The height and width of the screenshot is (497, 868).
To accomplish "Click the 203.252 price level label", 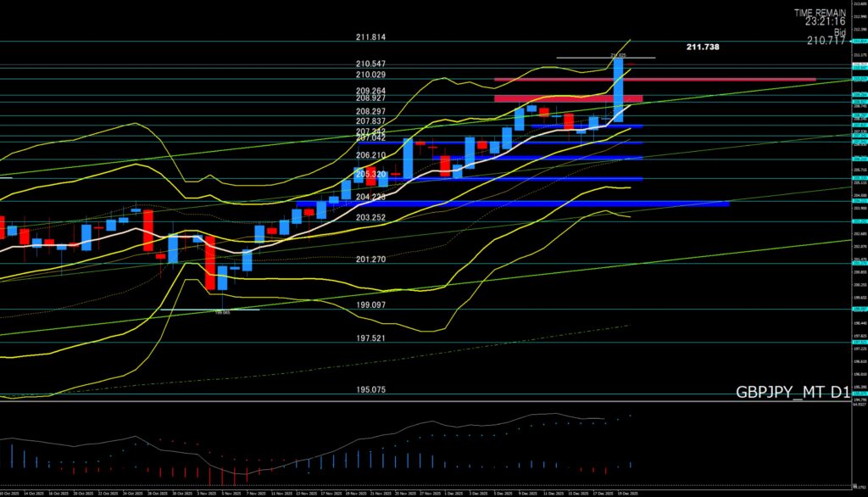I will point(371,218).
